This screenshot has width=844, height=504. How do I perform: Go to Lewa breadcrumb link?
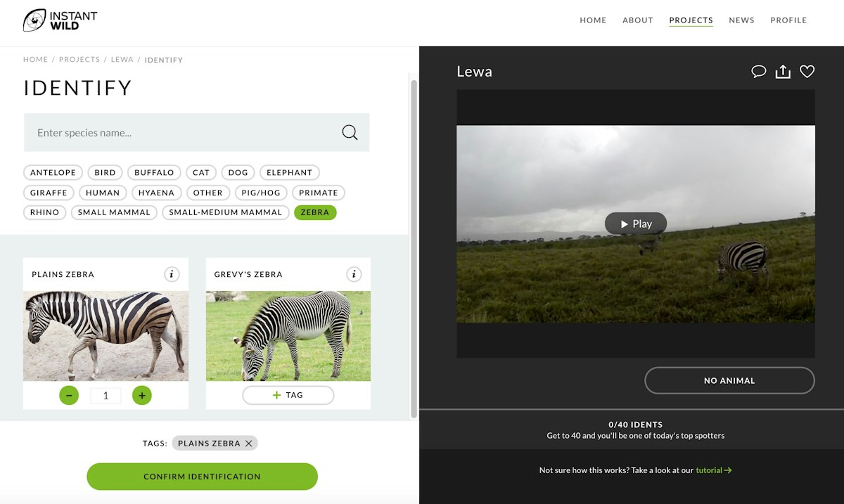point(122,60)
